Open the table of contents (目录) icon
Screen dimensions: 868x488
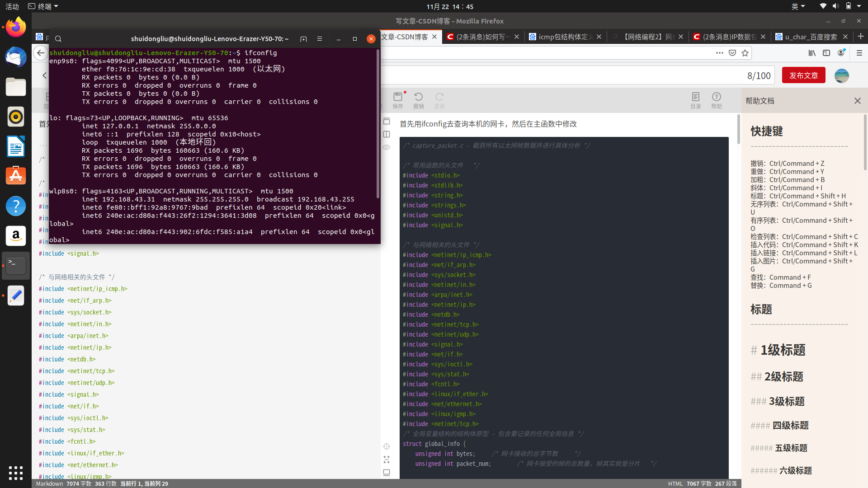(x=695, y=97)
